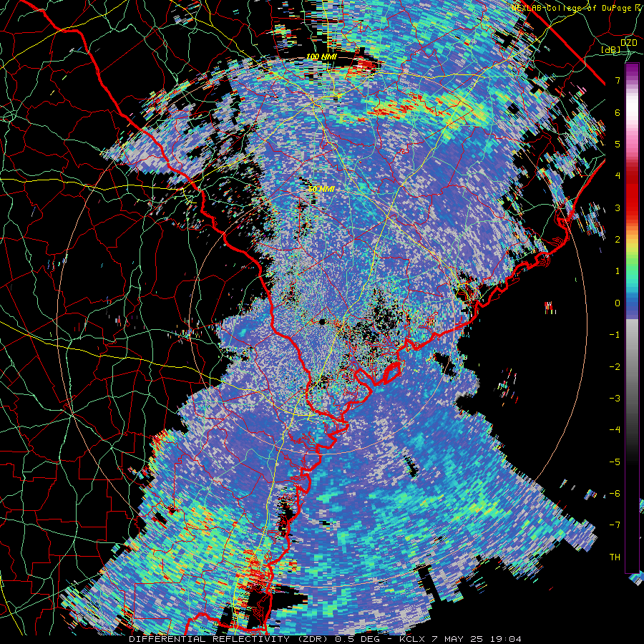
Task: Click the 'KCLX' radar site identifier
Action: click(412, 639)
